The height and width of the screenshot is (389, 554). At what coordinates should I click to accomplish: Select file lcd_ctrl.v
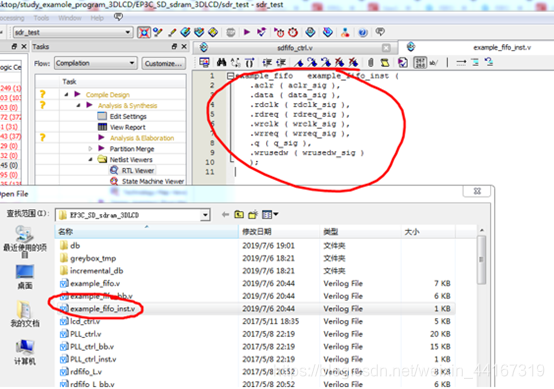pos(85,322)
